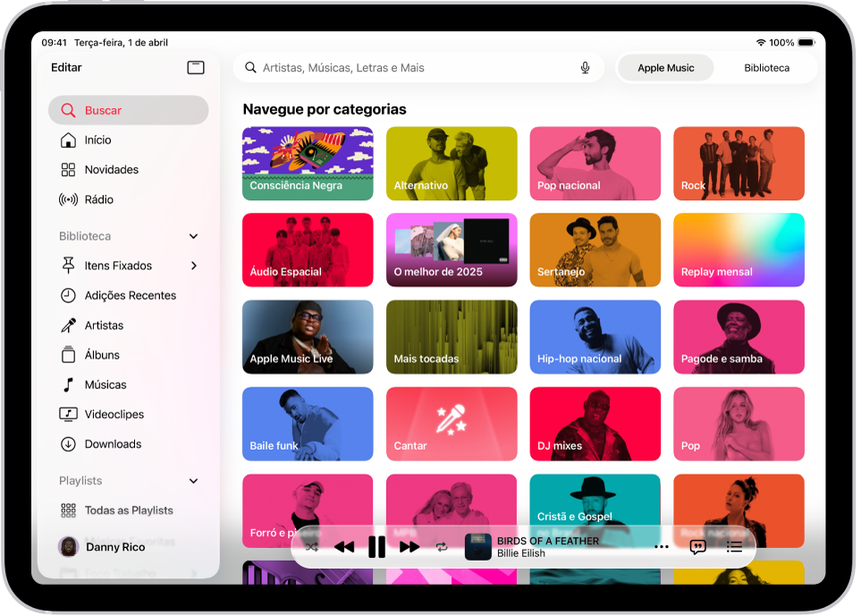Open Mais tocadas category
Image resolution: width=861 pixels, height=616 pixels.
(x=452, y=337)
